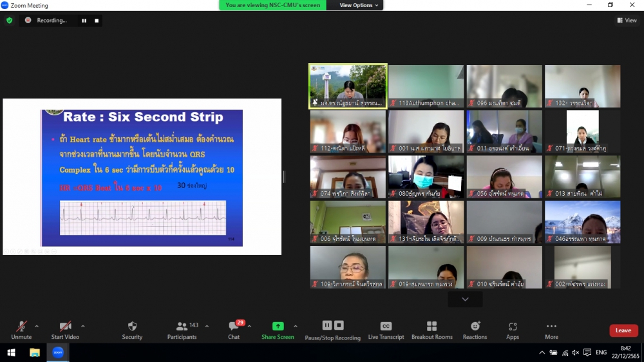Click the green Share Screen icon
Image resolution: width=644 pixels, height=362 pixels.
coord(278,327)
